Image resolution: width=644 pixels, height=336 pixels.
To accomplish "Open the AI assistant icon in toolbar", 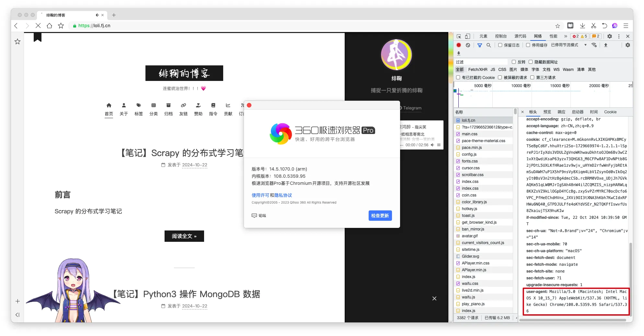I will (615, 26).
